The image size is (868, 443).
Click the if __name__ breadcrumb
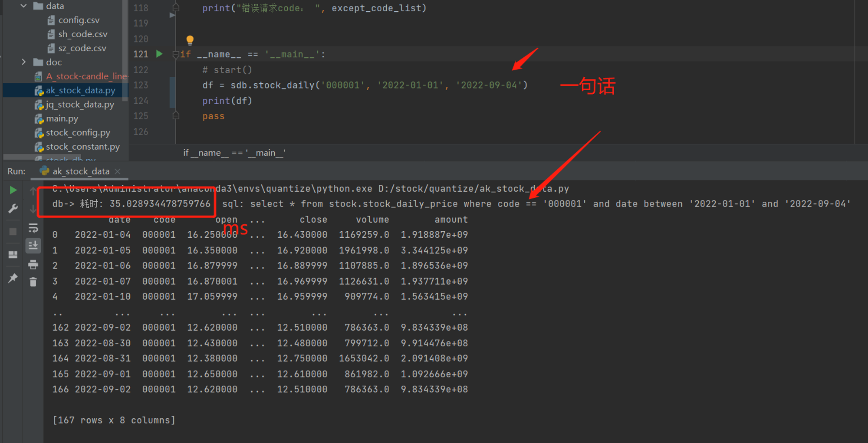234,153
